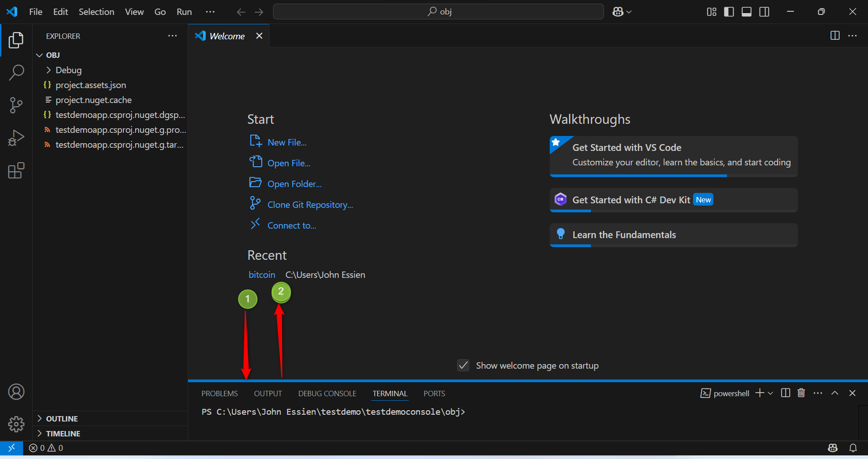Select the powershell terminal instance
Viewport: 868px width, 459px height.
[725, 393]
